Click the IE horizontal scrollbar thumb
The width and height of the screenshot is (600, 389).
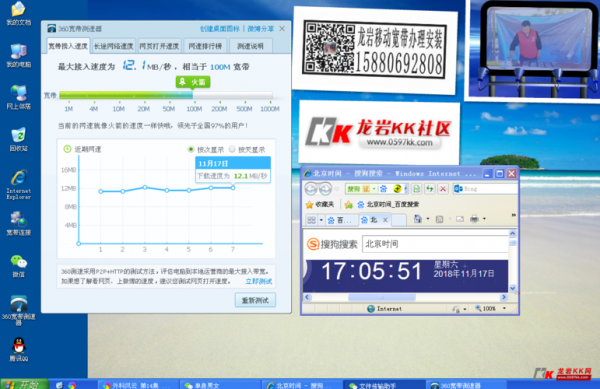[x=382, y=297]
